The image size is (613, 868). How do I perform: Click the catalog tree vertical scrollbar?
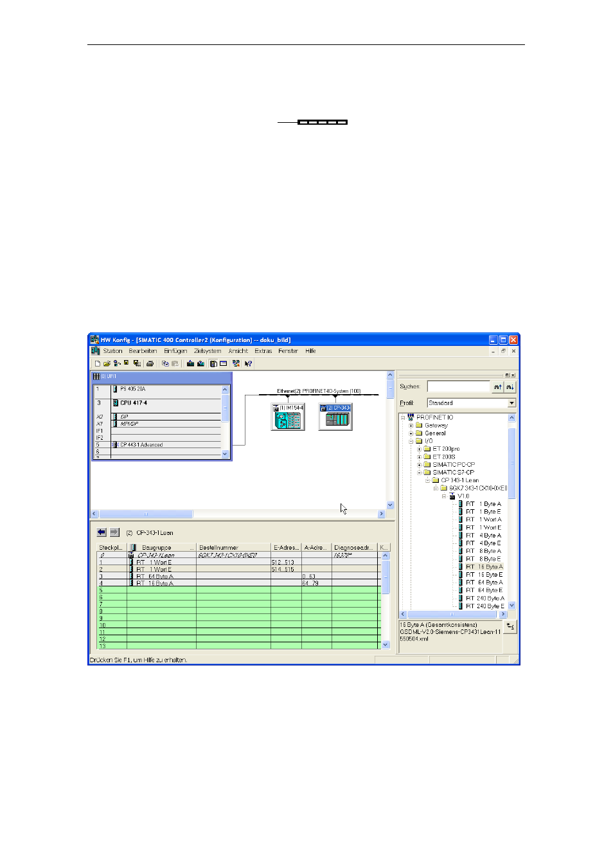click(x=512, y=512)
